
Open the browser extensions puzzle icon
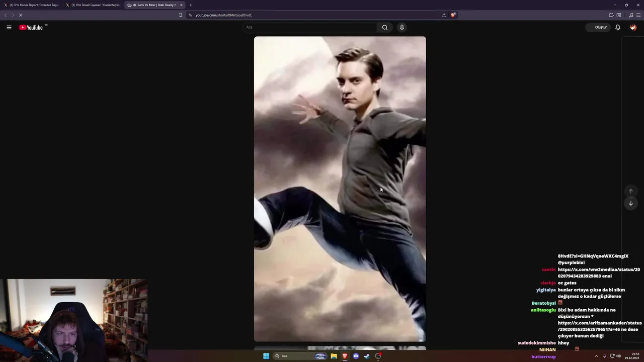point(611,15)
